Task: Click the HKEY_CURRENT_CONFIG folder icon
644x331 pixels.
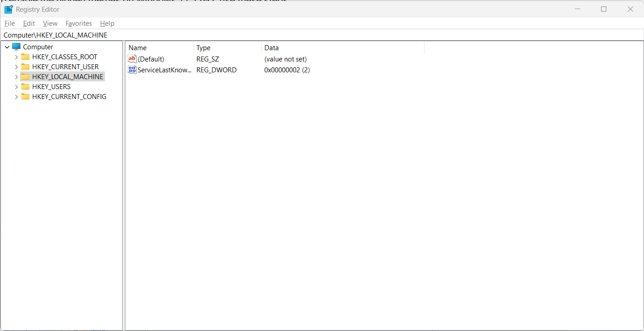Action: coord(25,97)
